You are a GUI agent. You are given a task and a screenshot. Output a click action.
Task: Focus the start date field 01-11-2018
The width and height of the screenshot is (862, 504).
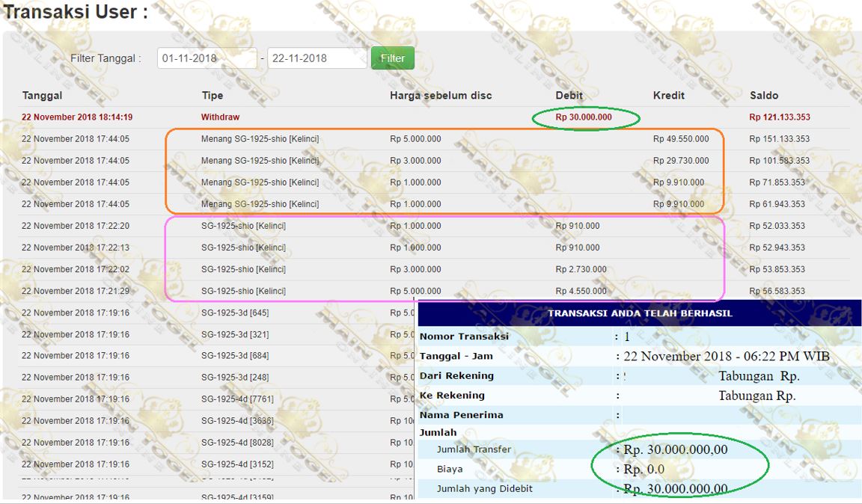(x=207, y=58)
